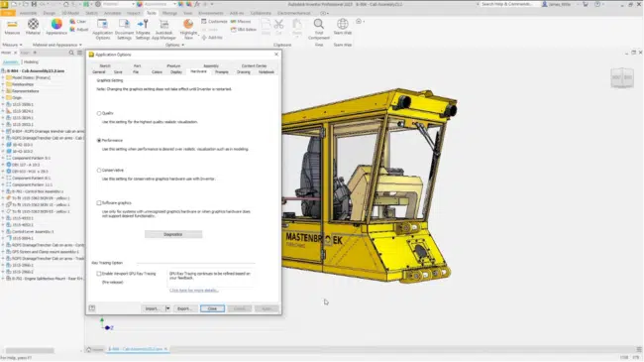Click the browser horizontal scrollbar
This screenshot has height=362, width=644.
pos(30,350)
